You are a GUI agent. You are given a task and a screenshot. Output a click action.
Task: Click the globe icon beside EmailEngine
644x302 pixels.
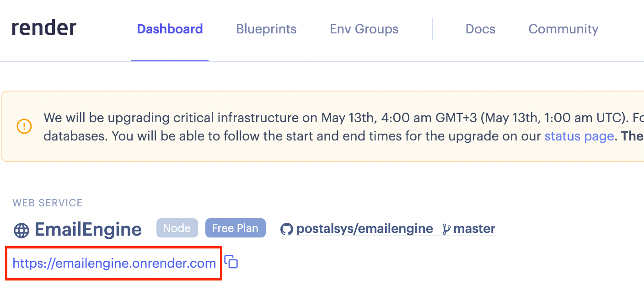tap(21, 230)
